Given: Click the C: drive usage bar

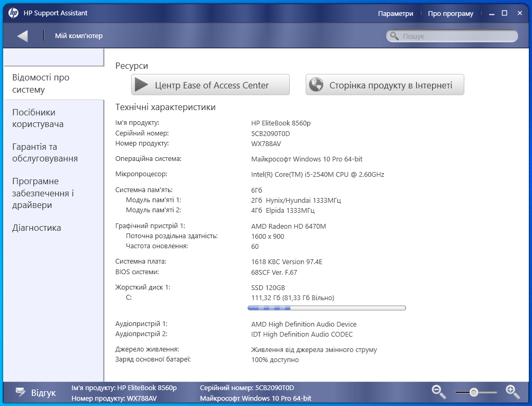Looking at the screenshot, I should point(327,308).
